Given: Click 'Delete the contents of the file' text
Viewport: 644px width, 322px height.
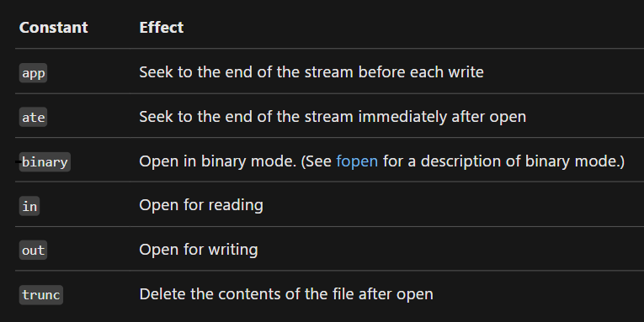Looking at the screenshot, I should [247, 294].
